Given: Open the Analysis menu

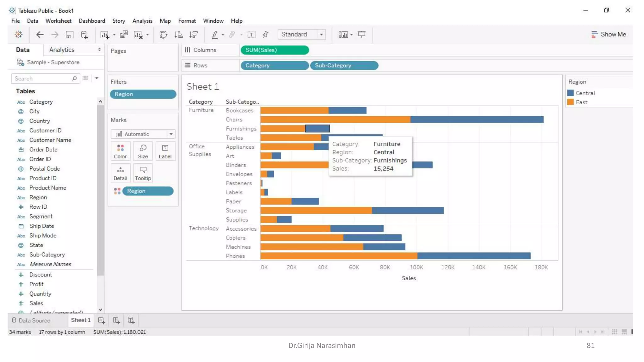Looking at the screenshot, I should pos(142,21).
